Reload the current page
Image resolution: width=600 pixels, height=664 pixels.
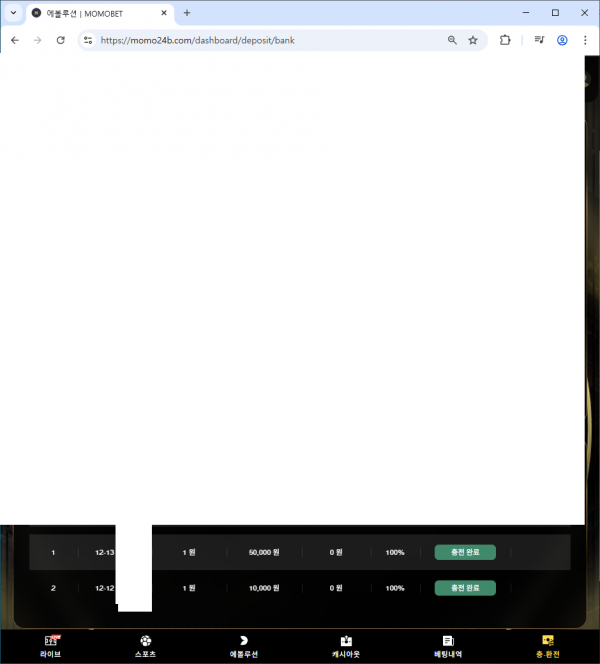tap(60, 40)
